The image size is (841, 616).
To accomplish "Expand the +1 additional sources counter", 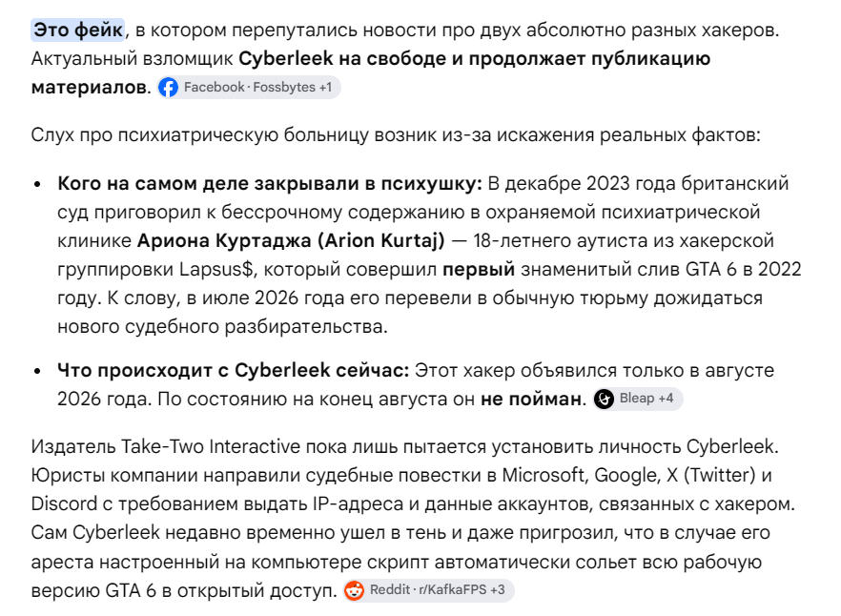I will click(325, 87).
